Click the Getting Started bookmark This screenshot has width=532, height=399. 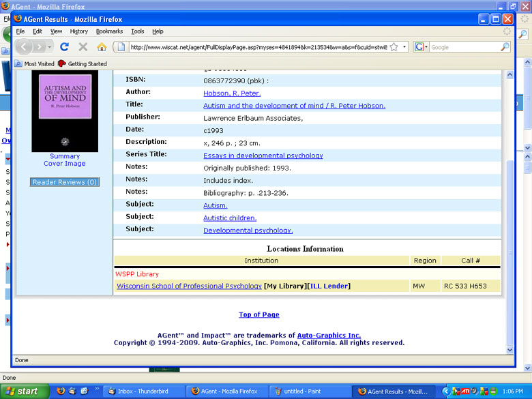tap(83, 64)
